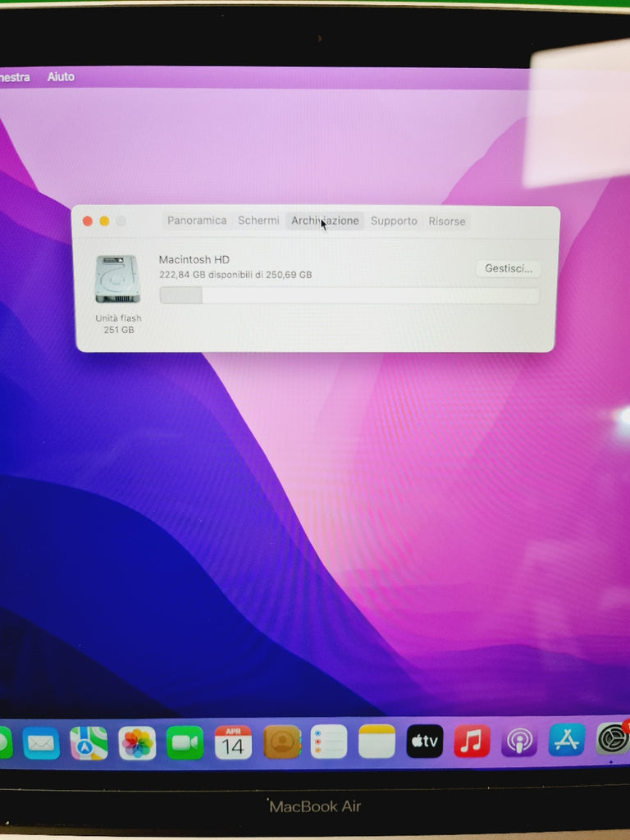Open the Mail app in the Dock
This screenshot has height=840, width=630.
tap(41, 743)
